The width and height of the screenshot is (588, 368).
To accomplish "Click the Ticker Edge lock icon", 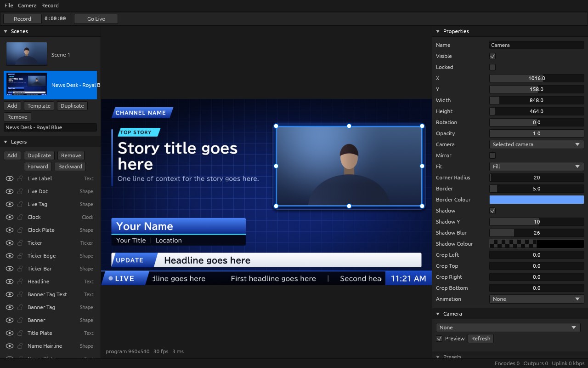I will [20, 256].
